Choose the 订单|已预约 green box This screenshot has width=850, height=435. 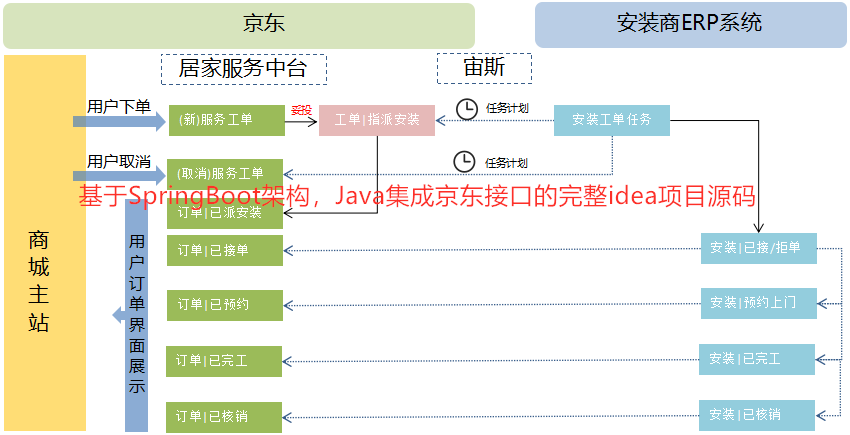coord(226,304)
